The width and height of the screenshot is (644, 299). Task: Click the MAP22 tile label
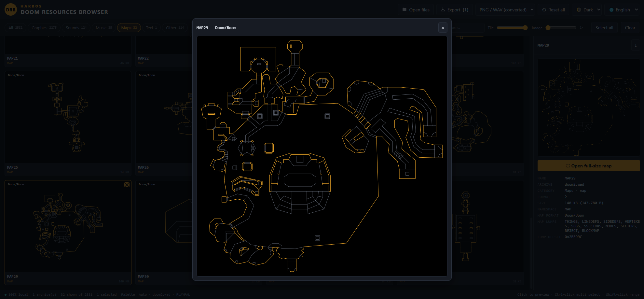143,58
